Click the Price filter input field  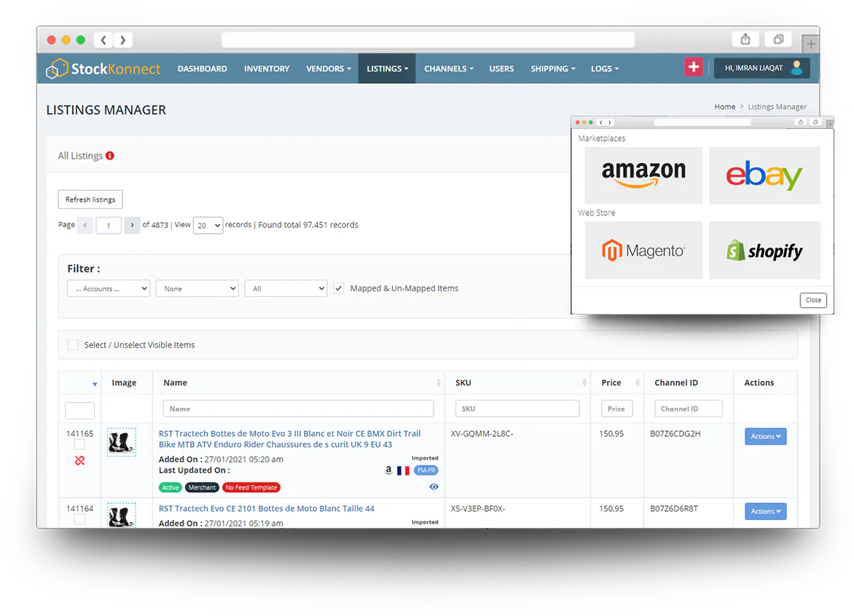point(616,408)
